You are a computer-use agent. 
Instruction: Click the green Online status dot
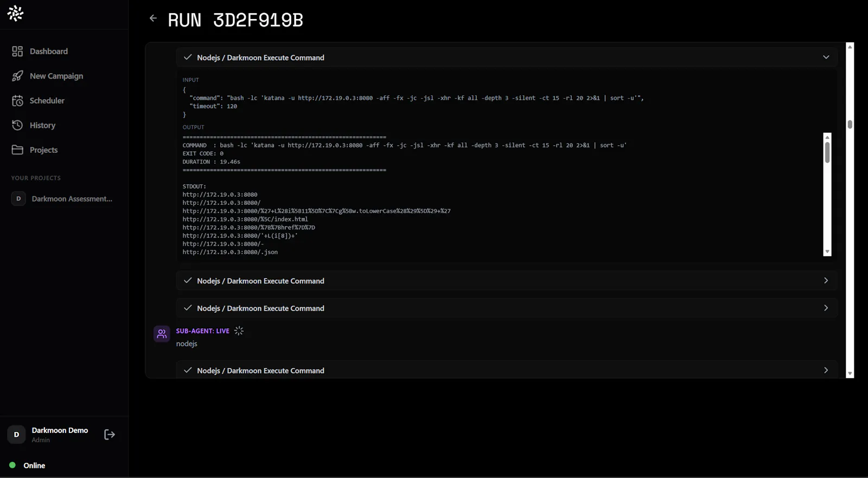[12, 465]
